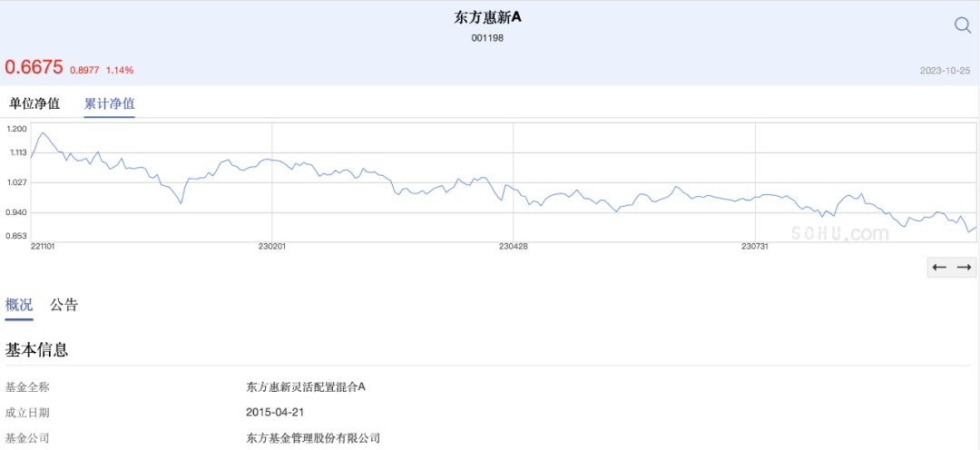This screenshot has height=450, width=980.
Task: Click the 1.14% change percentage
Action: pyautogui.click(x=120, y=70)
